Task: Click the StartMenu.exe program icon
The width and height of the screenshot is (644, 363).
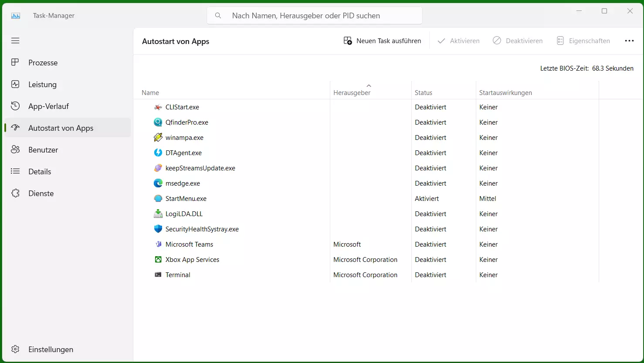Action: (x=158, y=198)
